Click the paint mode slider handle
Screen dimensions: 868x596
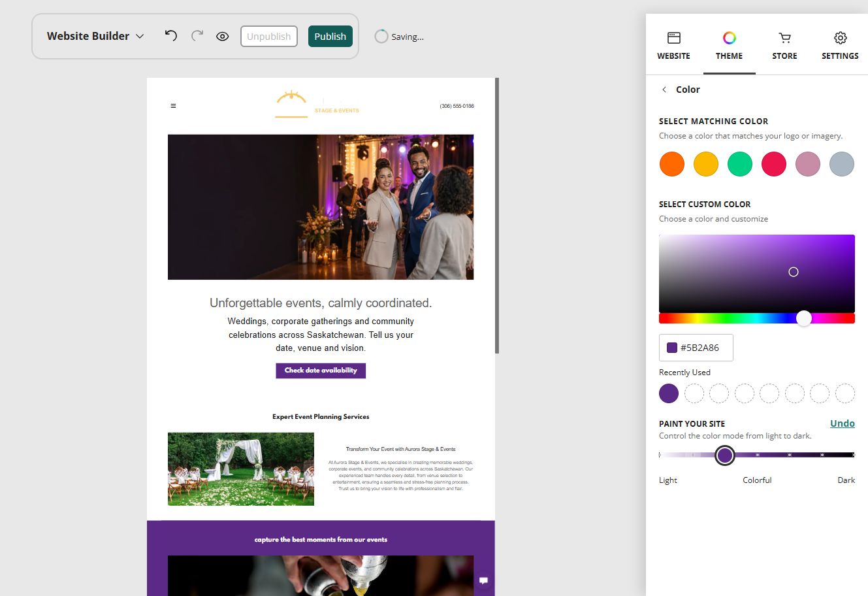tap(724, 455)
